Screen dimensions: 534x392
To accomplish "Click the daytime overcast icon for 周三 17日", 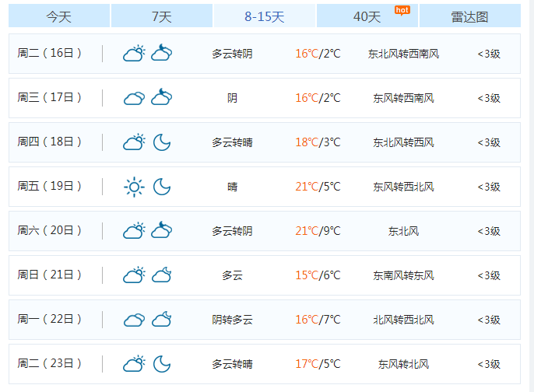I will click(x=134, y=98).
